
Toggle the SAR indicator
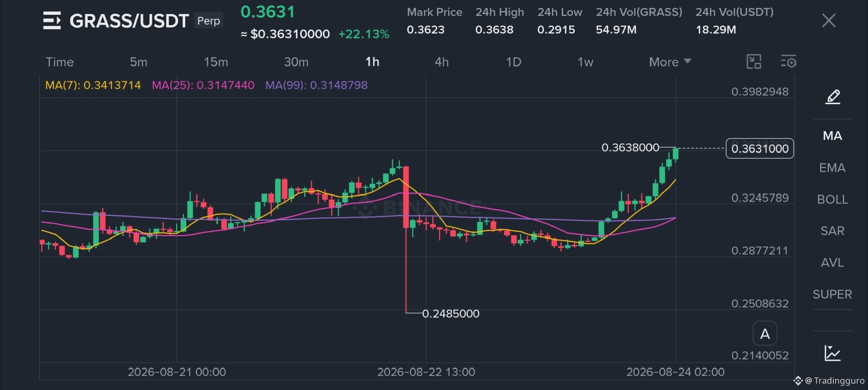pos(833,231)
